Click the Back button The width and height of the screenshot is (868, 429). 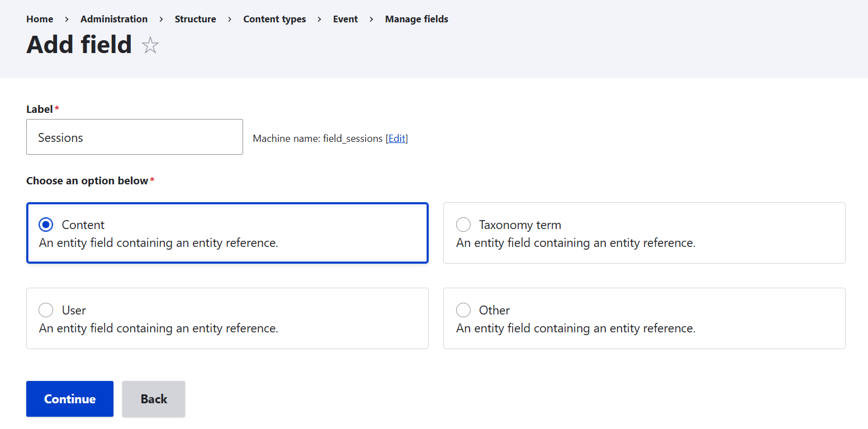(153, 398)
